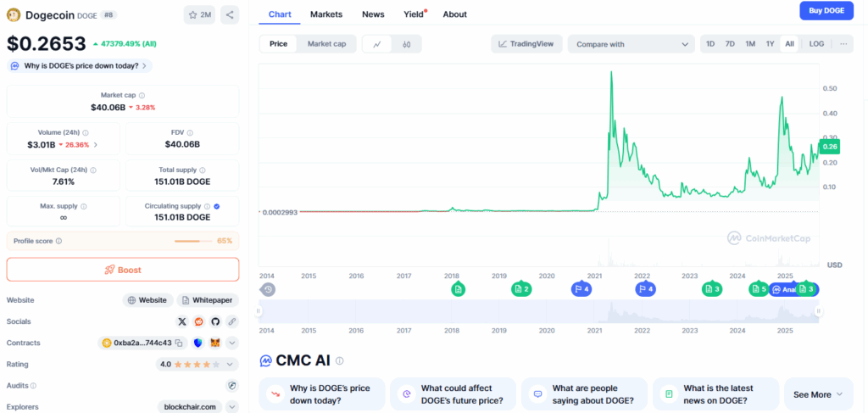868x413 pixels.
Task: Click the Profile score info icon
Action: coord(58,242)
